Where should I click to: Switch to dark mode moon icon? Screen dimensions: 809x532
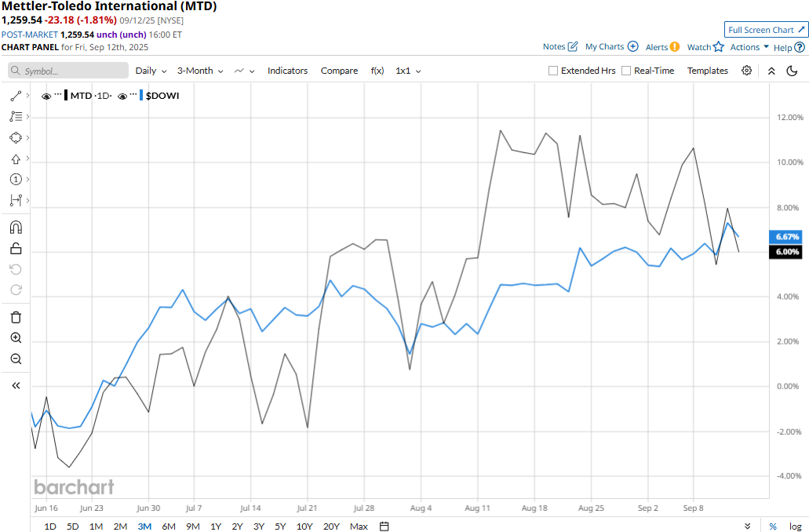792,71
